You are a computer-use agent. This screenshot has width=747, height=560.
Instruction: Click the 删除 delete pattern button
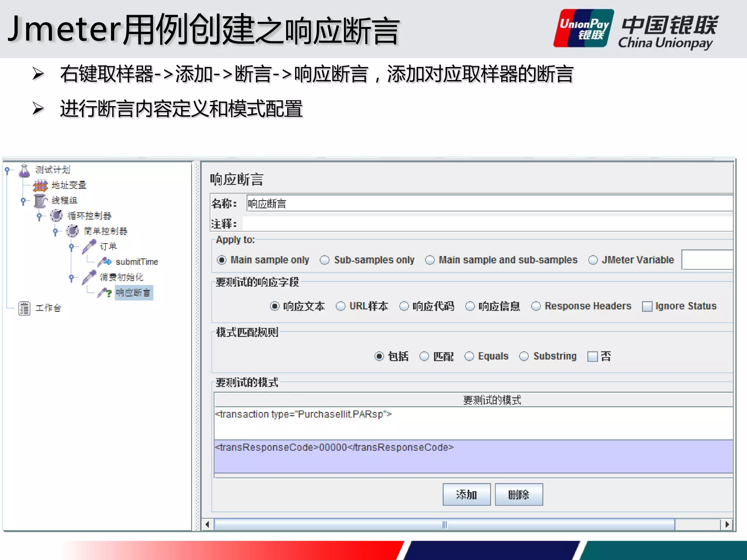[x=519, y=495]
